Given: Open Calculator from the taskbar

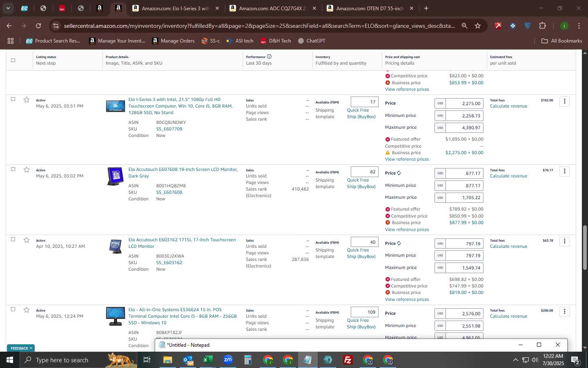Looking at the screenshot, I should (248, 360).
